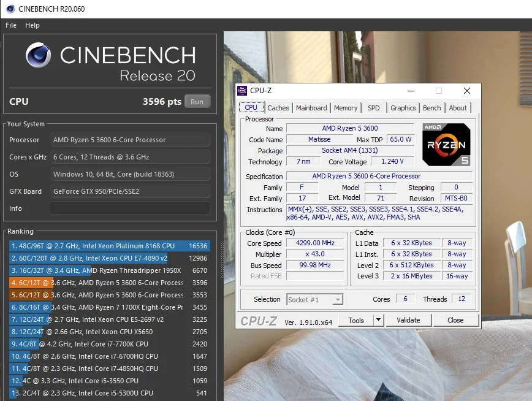The height and width of the screenshot is (401, 532).
Task: Open the About tab in CPU-Z
Action: click(458, 108)
